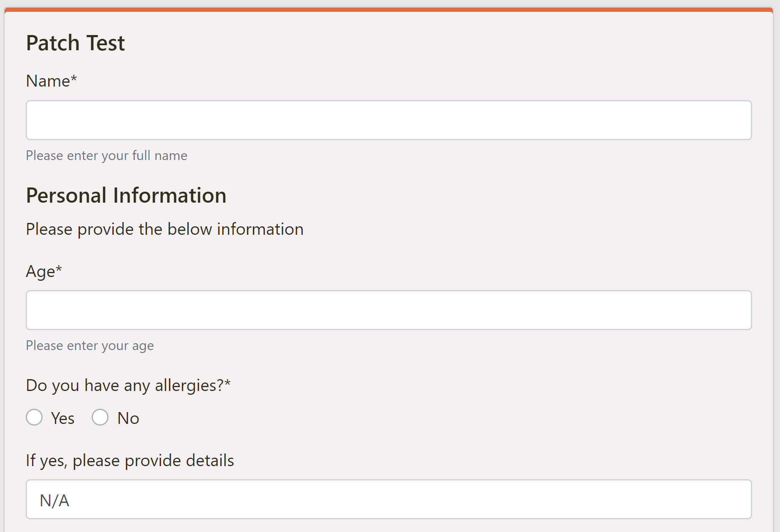Click the Name field to begin typing

click(389, 120)
